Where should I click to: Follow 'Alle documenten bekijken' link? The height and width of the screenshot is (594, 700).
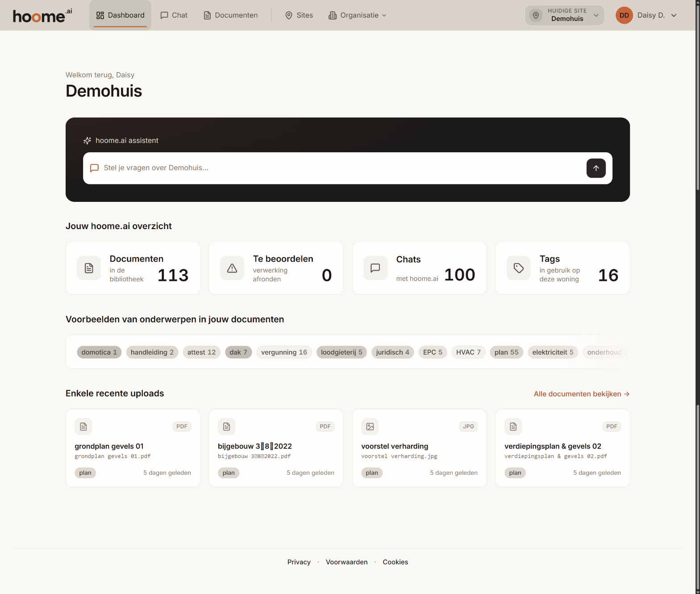pyautogui.click(x=582, y=394)
